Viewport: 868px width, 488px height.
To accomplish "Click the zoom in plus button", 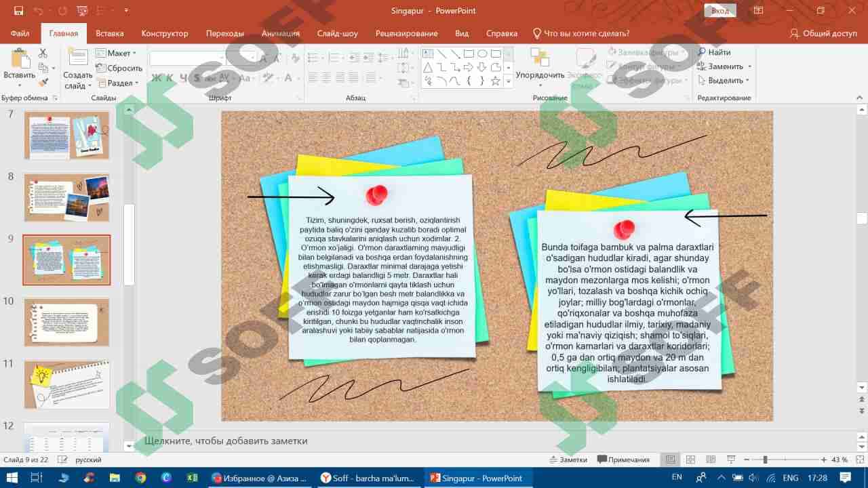I will click(x=824, y=460).
